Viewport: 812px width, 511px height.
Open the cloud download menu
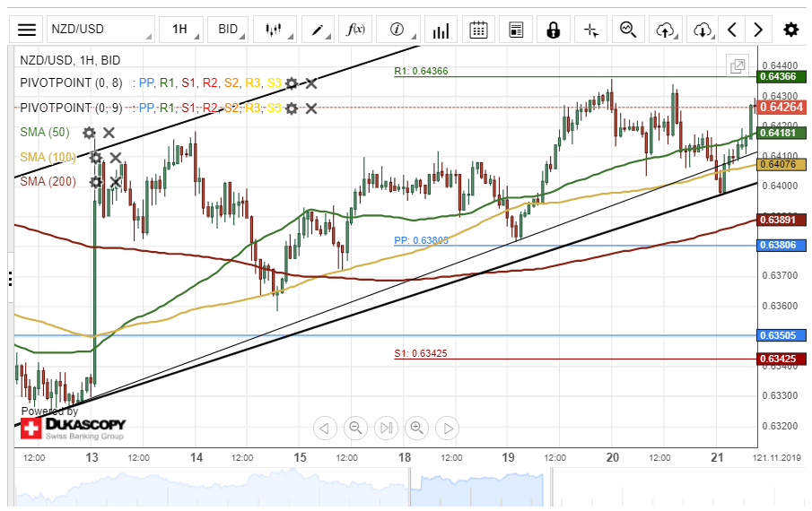pos(703,30)
